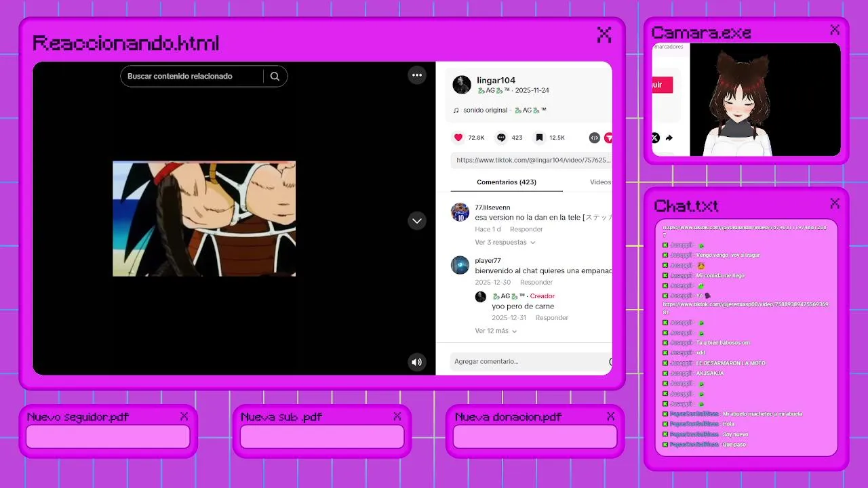This screenshot has width=868, height=488.
Task: Close the Reaccionando.html window
Action: click(x=604, y=35)
